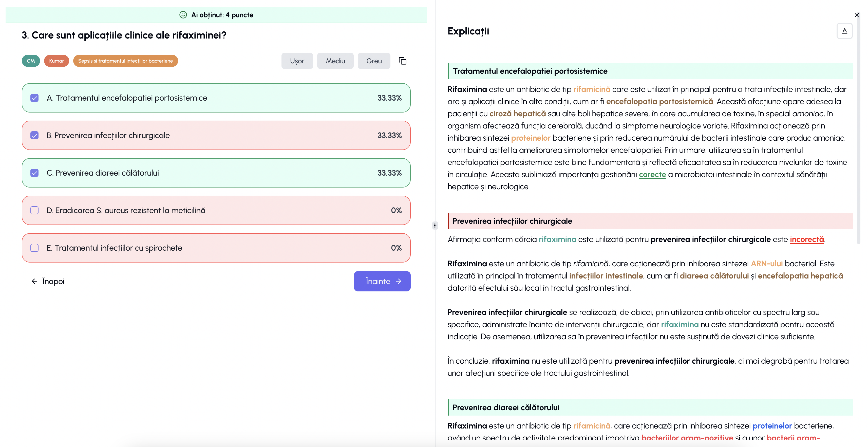Toggle checkbox for answer B infecțiilor chirurgicale

point(34,136)
